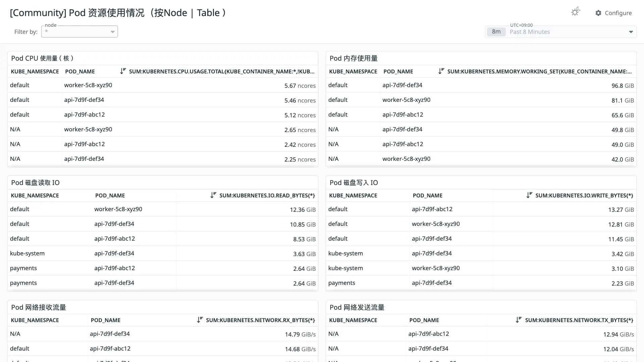The image size is (644, 362).
Task: Click sort icon on network RX bytes column
Action: pos(200,320)
